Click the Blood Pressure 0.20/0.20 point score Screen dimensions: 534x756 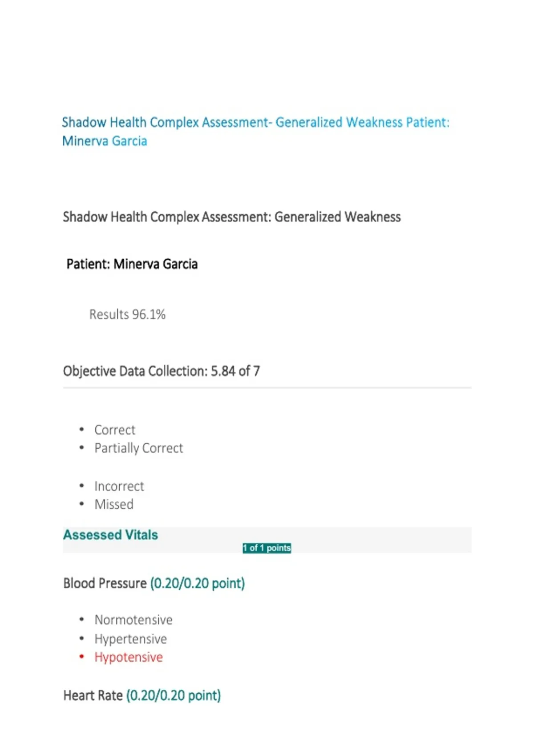[198, 583]
